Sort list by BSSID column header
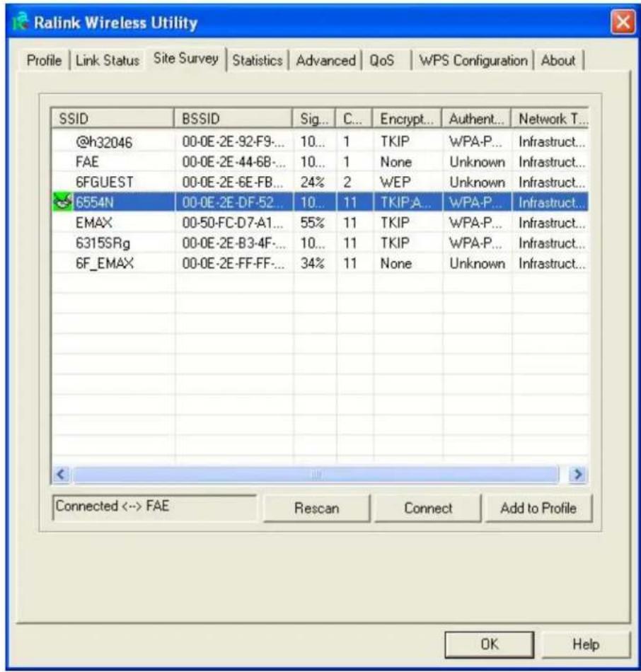 233,118
